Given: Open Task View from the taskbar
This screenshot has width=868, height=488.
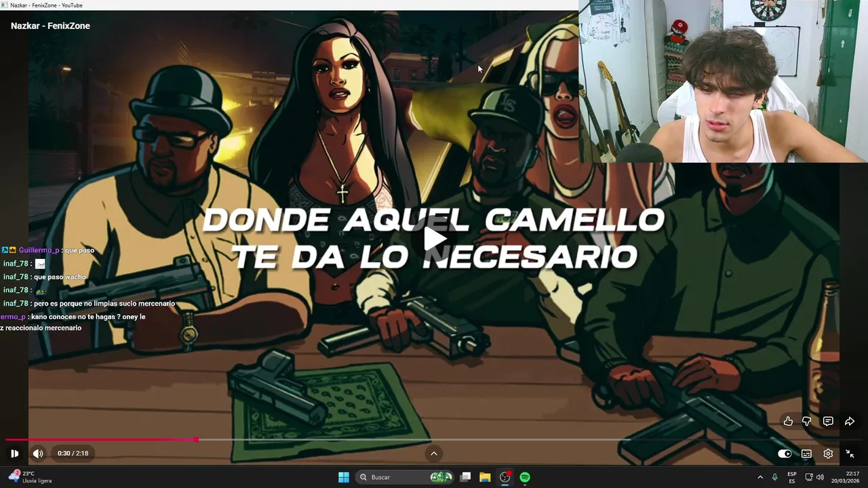Looking at the screenshot, I should tap(465, 477).
